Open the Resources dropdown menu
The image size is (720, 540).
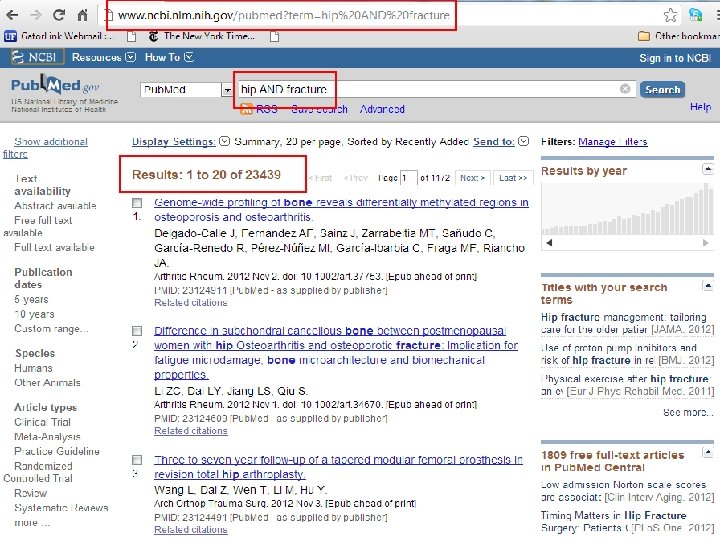[104, 57]
